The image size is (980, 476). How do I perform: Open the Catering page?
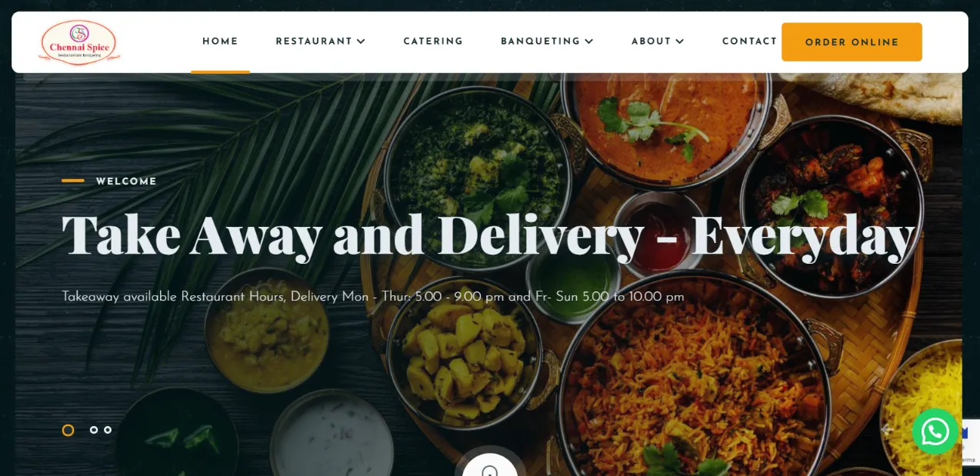(433, 42)
